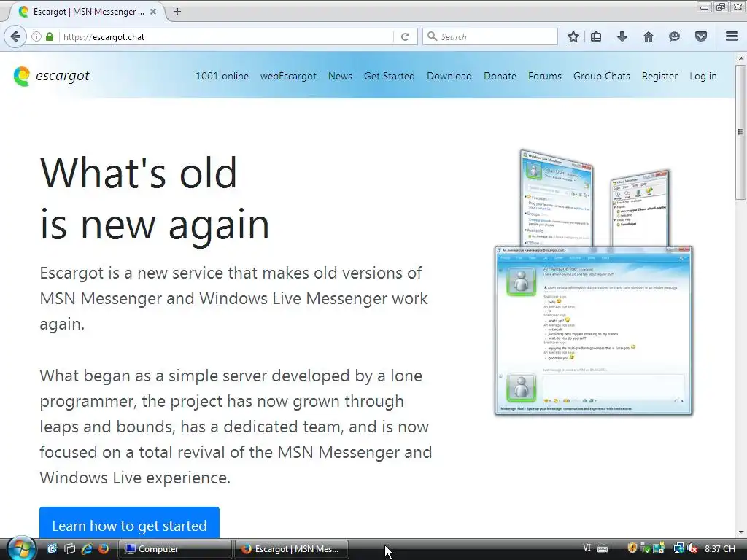
Task: Click the browser back arrow button
Action: click(15, 36)
